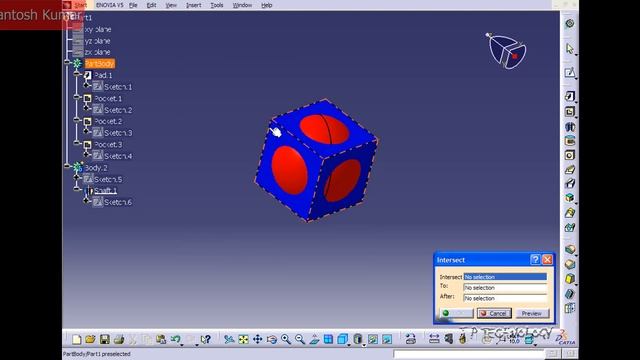Select the Shaft tool icon
Screen dimensions: 640x360
click(570, 127)
